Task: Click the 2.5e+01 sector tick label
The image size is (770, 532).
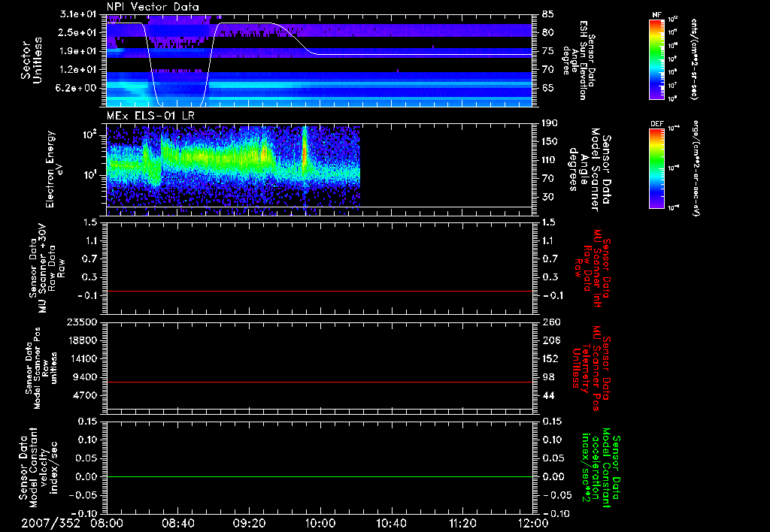Action: click(78, 32)
